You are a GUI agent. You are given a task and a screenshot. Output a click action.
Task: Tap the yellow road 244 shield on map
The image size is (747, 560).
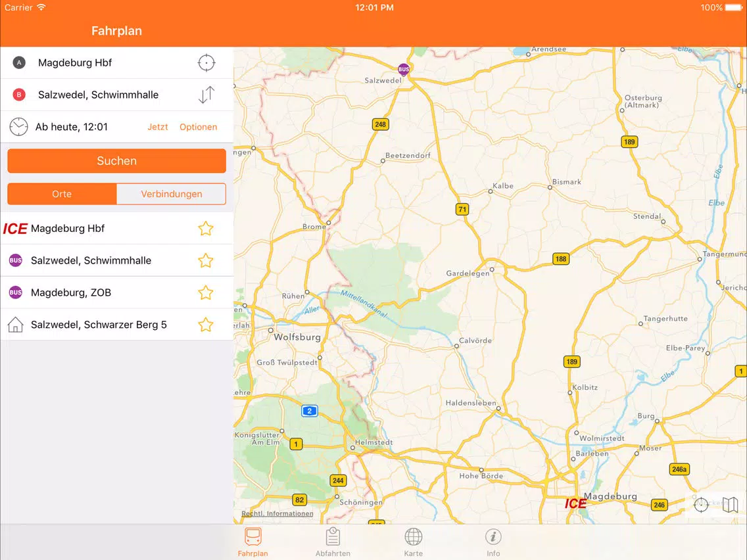tap(338, 480)
